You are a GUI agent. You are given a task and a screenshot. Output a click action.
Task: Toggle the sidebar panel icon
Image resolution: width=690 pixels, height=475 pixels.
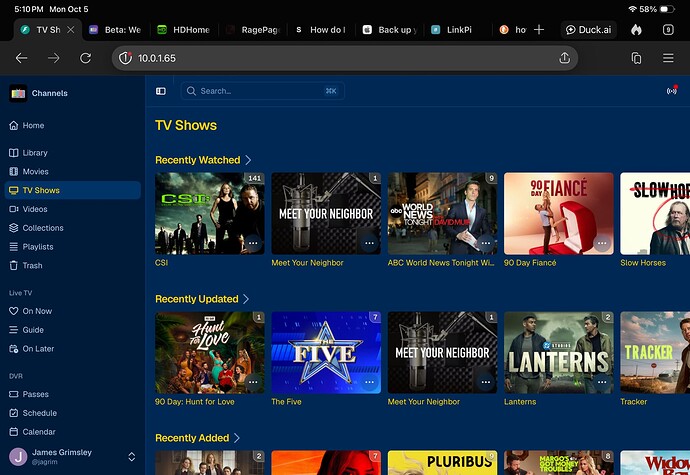[x=161, y=91]
